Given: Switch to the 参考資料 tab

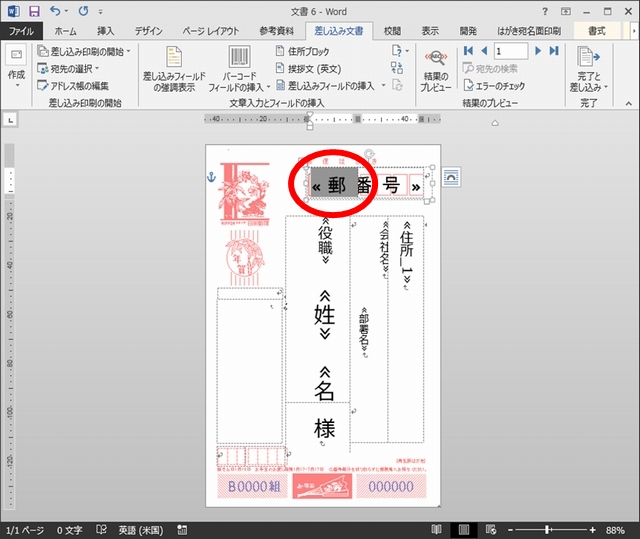Looking at the screenshot, I should (276, 31).
